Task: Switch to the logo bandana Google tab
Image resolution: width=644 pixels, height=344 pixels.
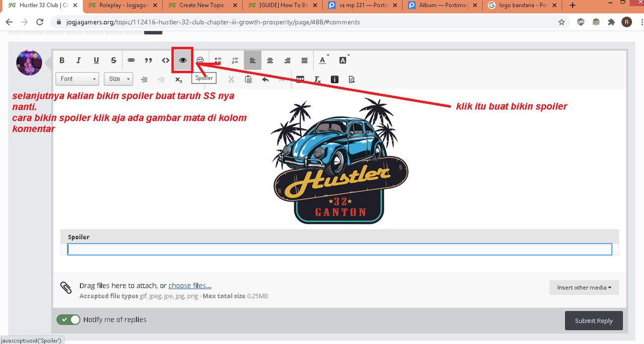Action: (x=522, y=5)
